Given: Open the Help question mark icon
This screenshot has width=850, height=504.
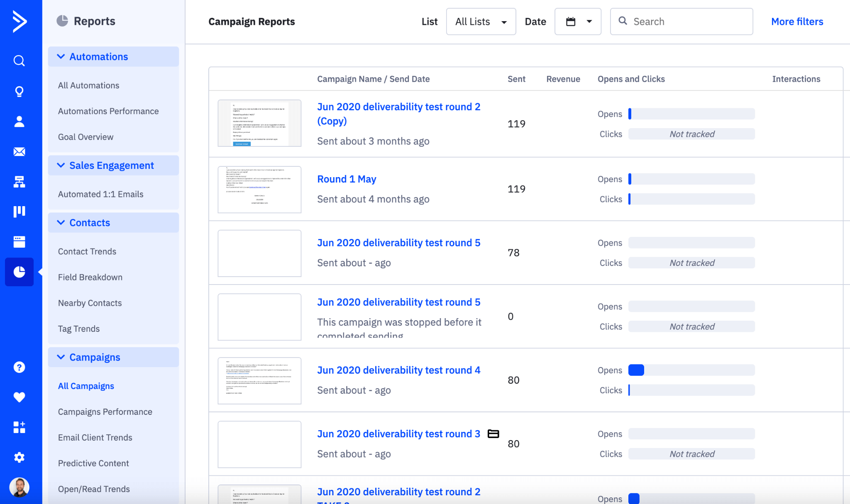Looking at the screenshot, I should point(19,367).
